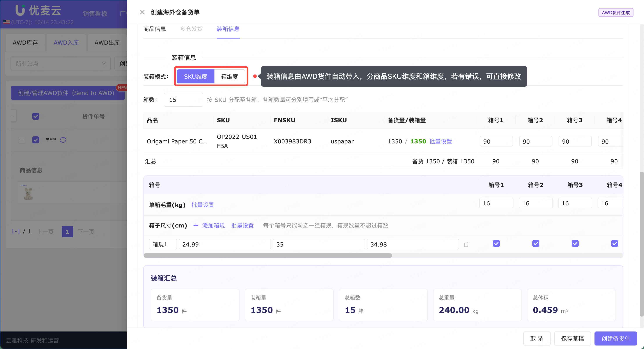Click the 总重量 value 240.00 kg
The height and width of the screenshot is (349, 644).
point(458,310)
